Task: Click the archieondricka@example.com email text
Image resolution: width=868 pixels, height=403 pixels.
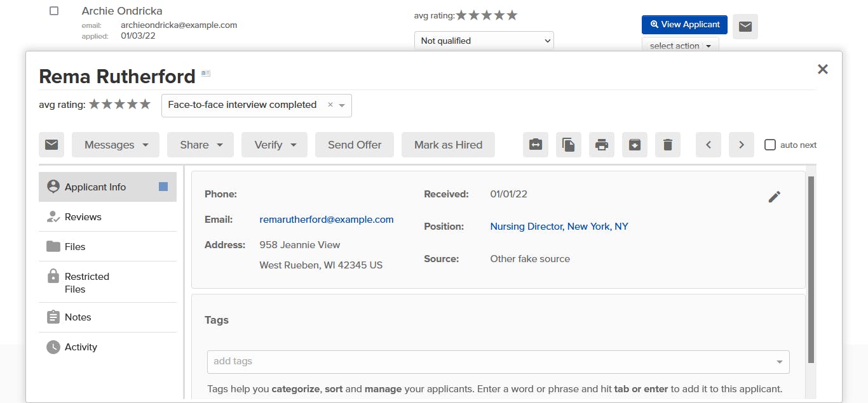Action: (179, 25)
